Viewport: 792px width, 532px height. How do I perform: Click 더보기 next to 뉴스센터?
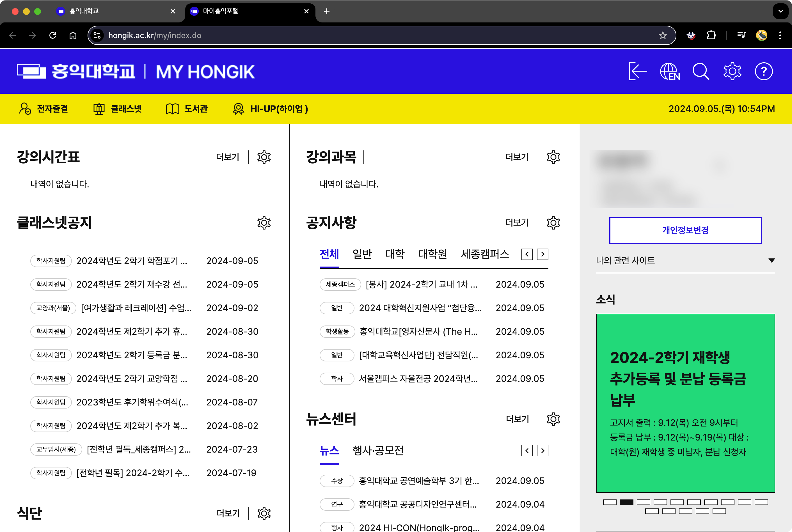517,419
